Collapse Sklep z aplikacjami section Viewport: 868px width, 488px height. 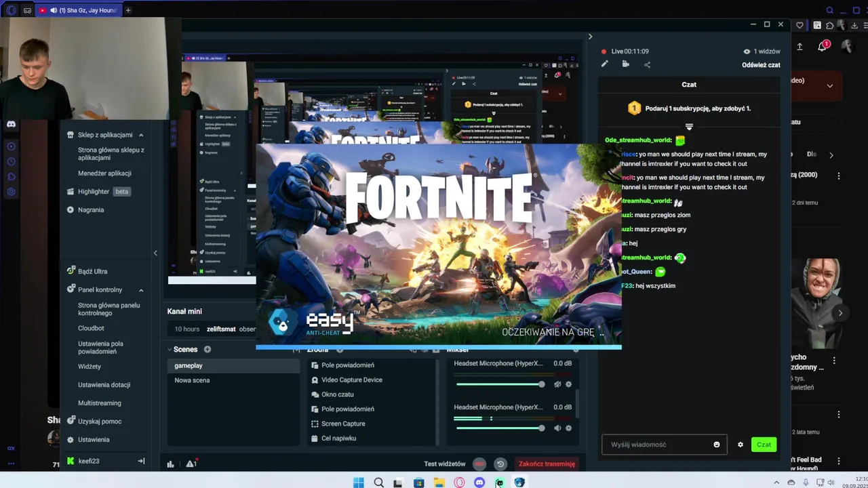point(141,135)
